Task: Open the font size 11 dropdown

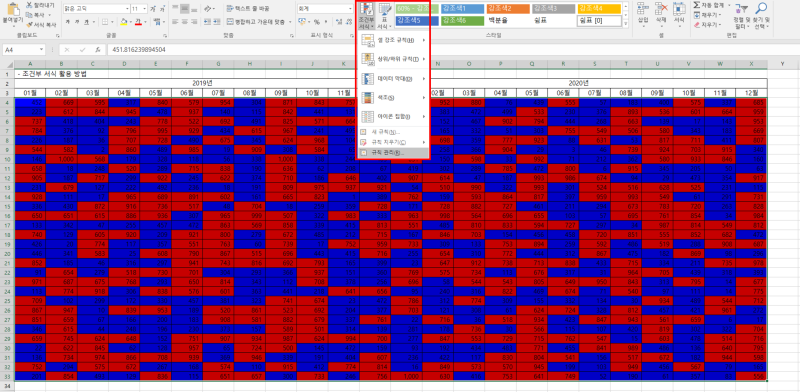Action: 145,9
